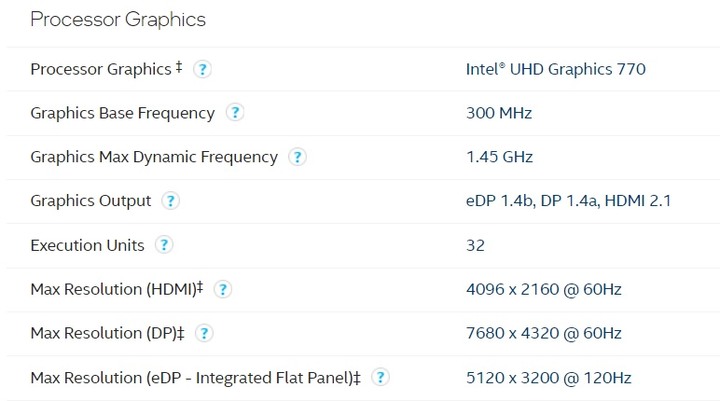Viewport: 720px width, 401px height.
Task: Click the Graphics Base Frequency label
Action: pyautogui.click(x=123, y=113)
